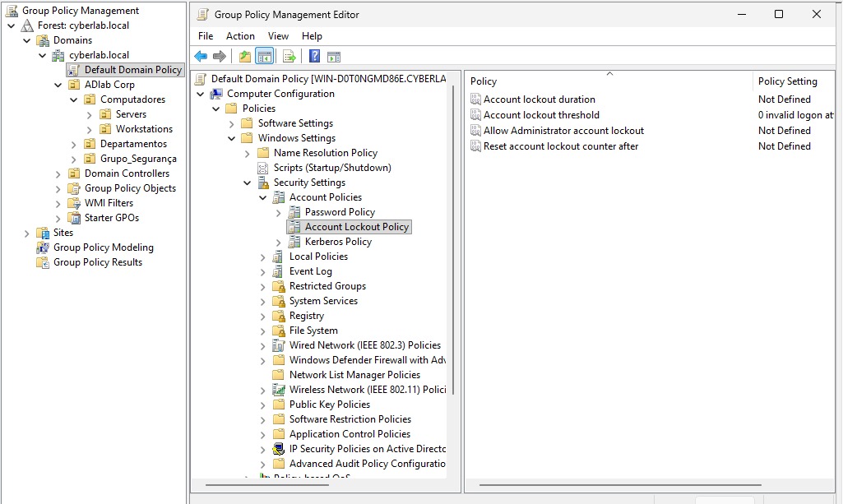Select Application Control Policies node
This screenshot has width=843, height=504.
pyautogui.click(x=350, y=434)
